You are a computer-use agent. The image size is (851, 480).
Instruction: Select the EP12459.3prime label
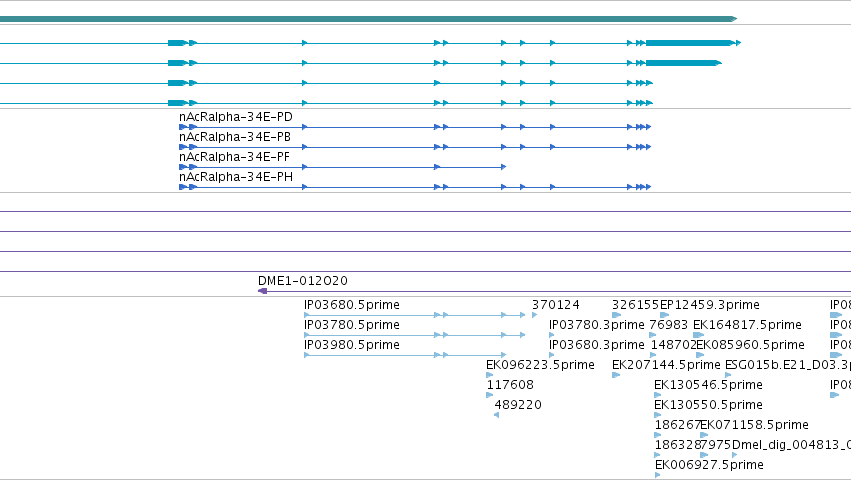[709, 305]
